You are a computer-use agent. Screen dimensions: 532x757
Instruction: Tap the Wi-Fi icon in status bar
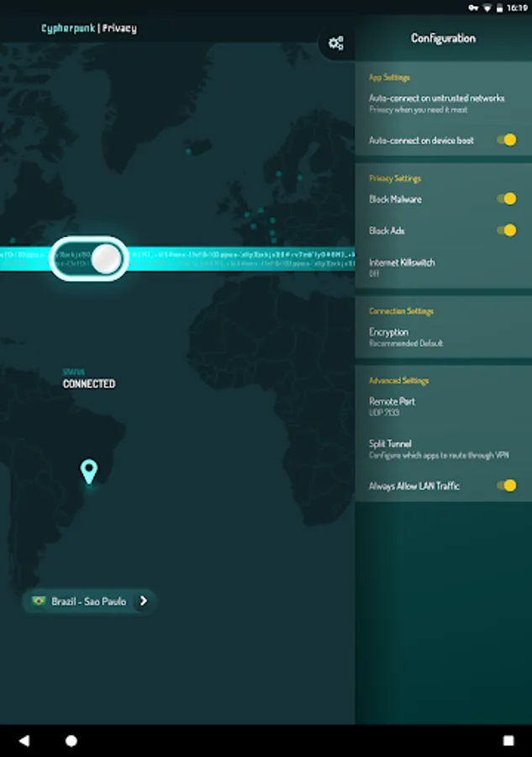point(487,8)
